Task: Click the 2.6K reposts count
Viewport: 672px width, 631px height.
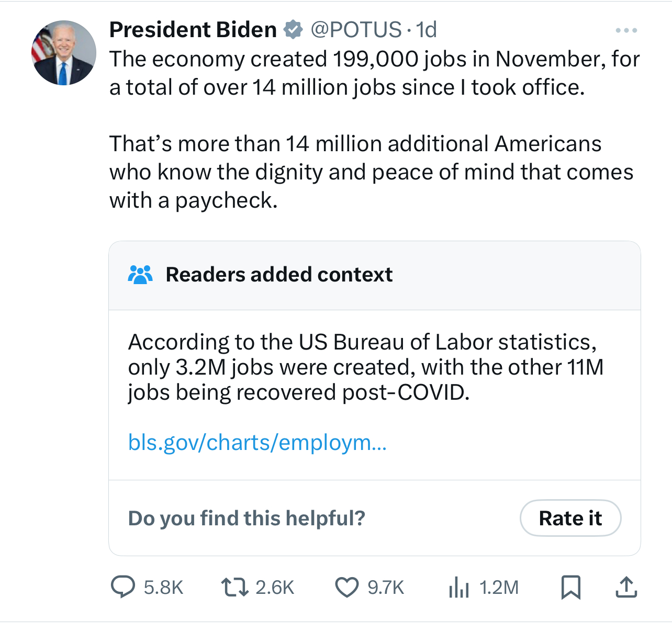Action: [x=275, y=588]
